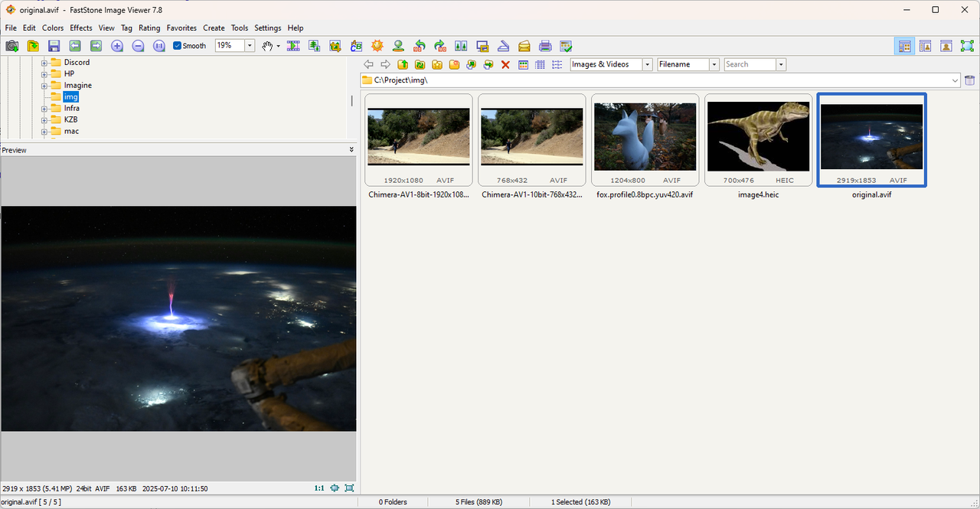
Task: Open the Filename sort dropdown
Action: [x=714, y=65]
